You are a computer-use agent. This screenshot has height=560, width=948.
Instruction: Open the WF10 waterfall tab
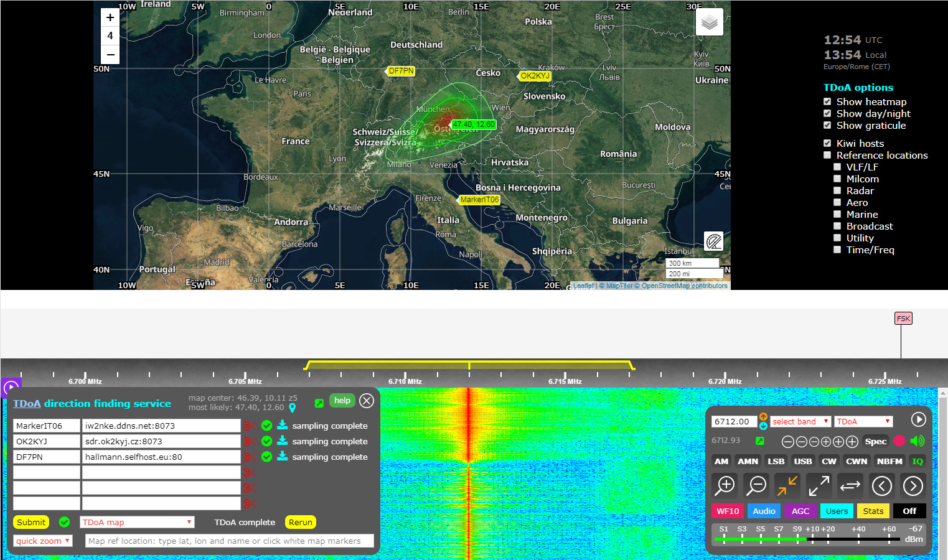[x=728, y=511]
